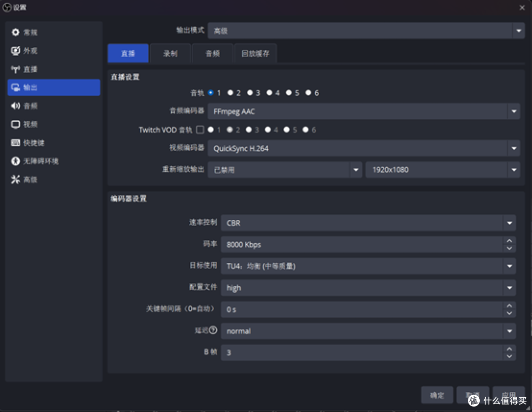Select Twitch VOD track 1 radio button
The height and width of the screenshot is (412, 532).
click(x=211, y=129)
